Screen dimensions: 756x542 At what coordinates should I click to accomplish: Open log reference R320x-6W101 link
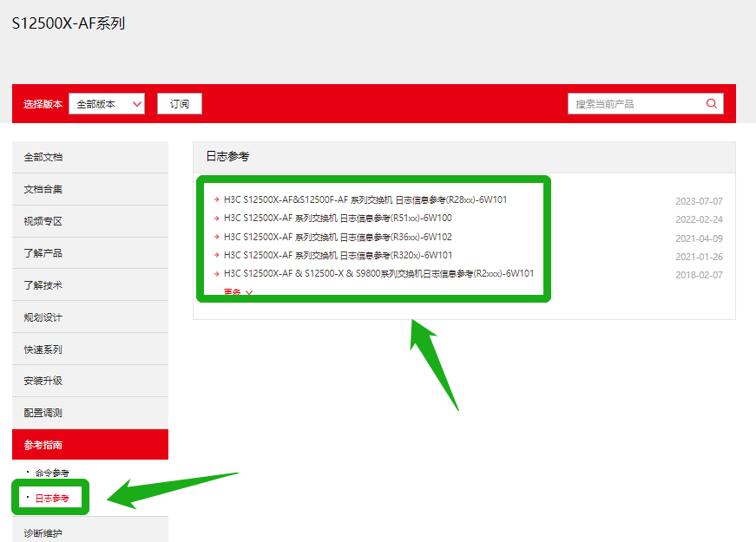tap(338, 255)
